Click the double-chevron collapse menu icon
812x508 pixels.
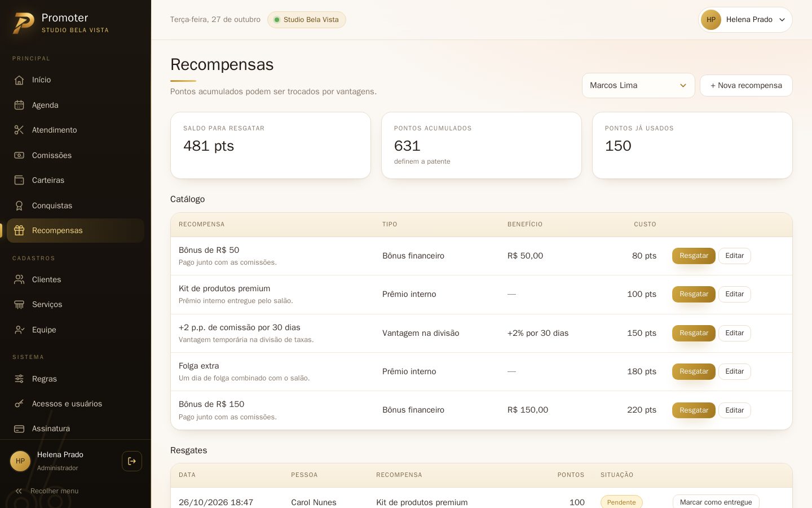click(19, 491)
